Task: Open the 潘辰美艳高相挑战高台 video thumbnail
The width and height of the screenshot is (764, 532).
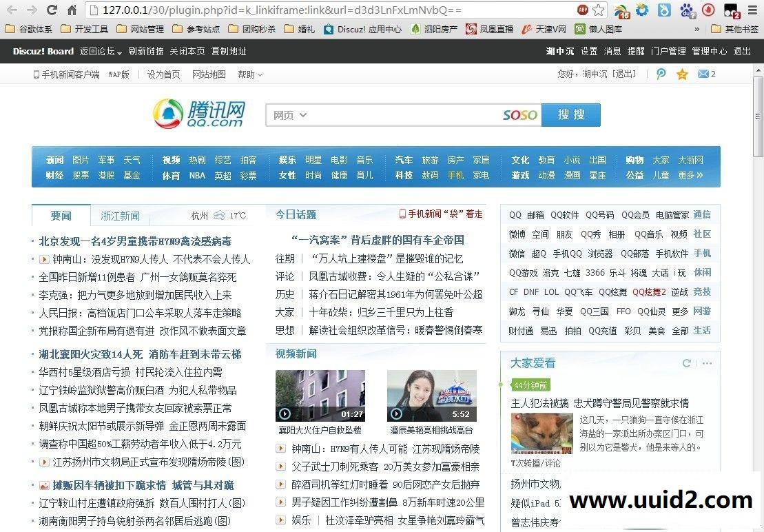Action: click(x=432, y=394)
